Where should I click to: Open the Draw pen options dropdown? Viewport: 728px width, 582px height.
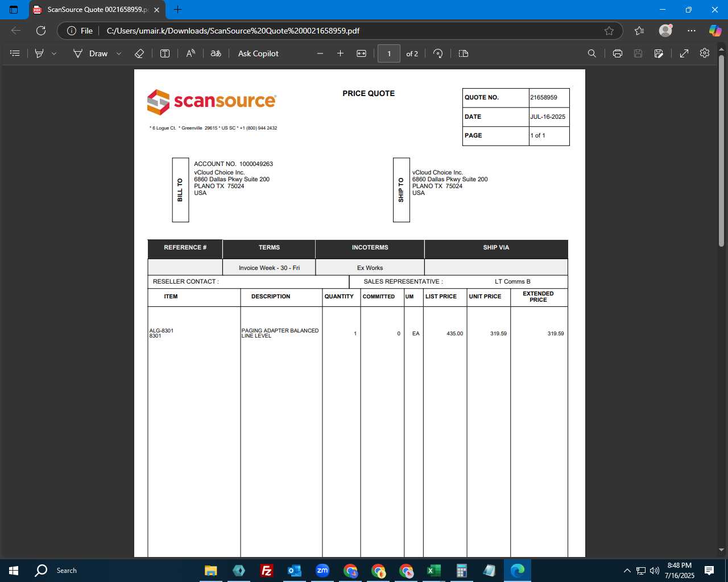click(119, 53)
